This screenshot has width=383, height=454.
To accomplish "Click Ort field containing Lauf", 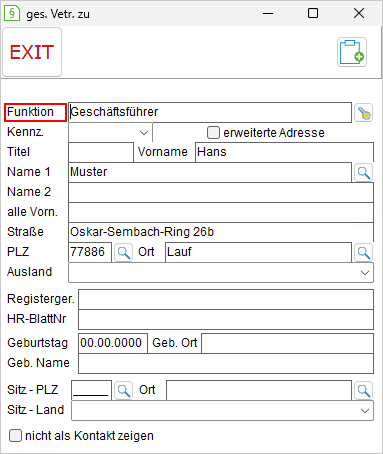I will coord(258,252).
